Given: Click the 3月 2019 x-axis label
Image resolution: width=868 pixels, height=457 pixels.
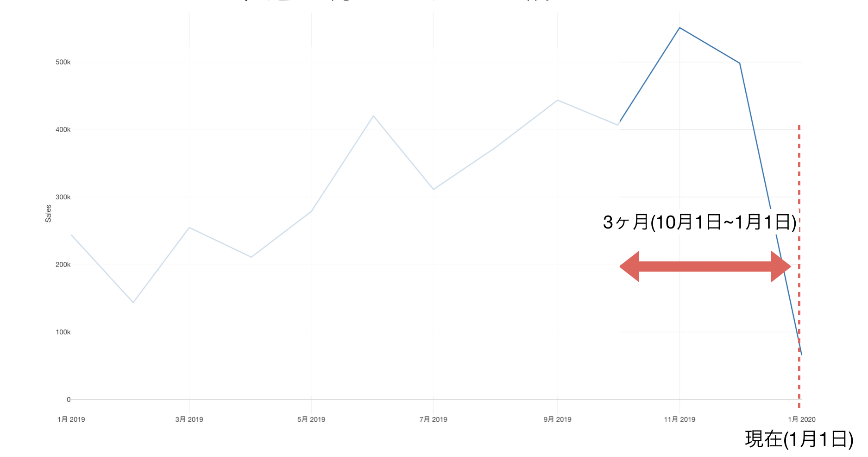Looking at the screenshot, I should pos(189,419).
